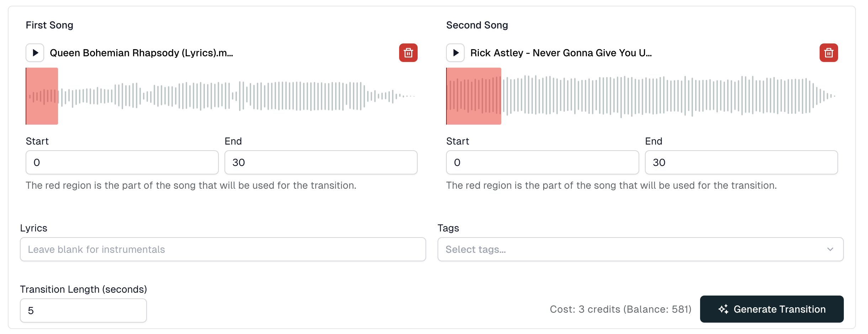This screenshot has width=868, height=334.
Task: Expand the tags selection list
Action: click(x=640, y=249)
